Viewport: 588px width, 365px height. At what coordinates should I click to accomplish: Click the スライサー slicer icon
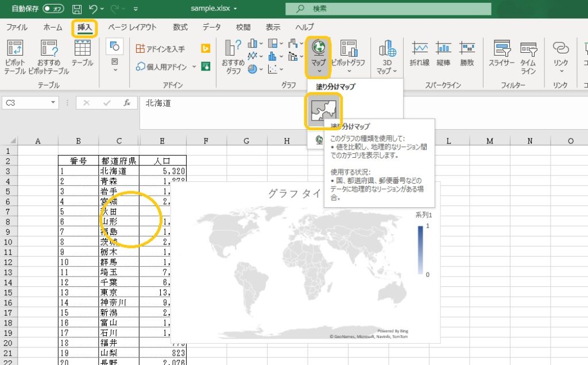(501, 53)
